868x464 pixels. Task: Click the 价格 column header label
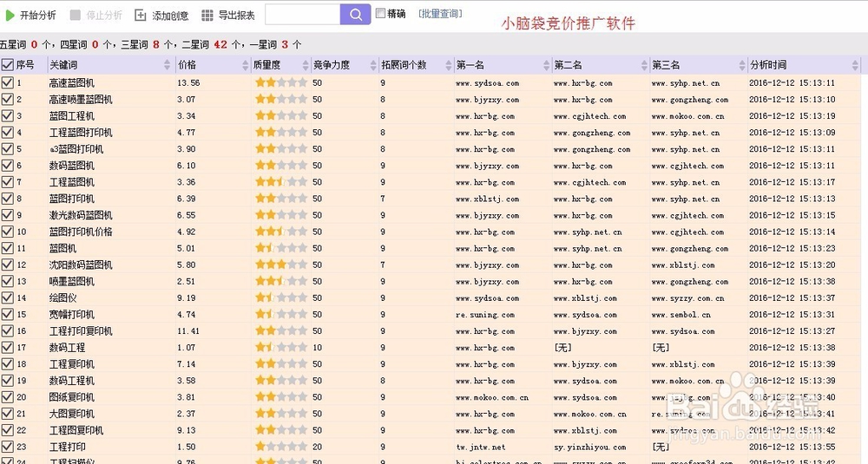click(187, 65)
